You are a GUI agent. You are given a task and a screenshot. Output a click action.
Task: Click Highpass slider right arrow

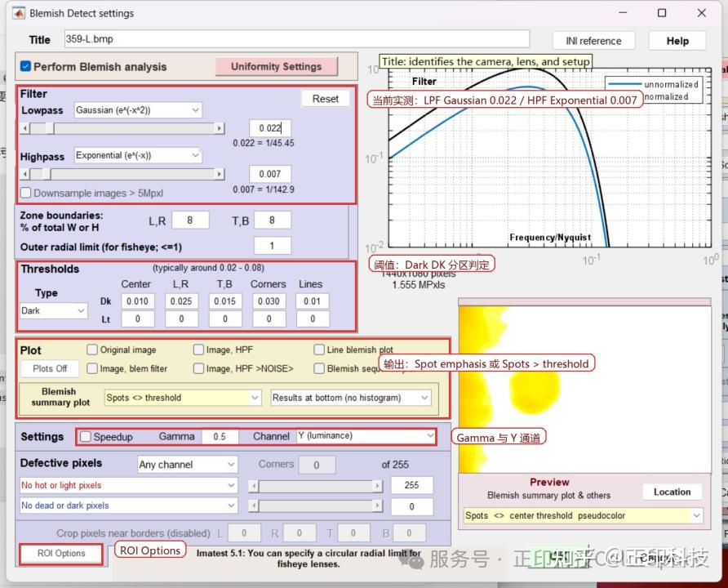pyautogui.click(x=220, y=174)
